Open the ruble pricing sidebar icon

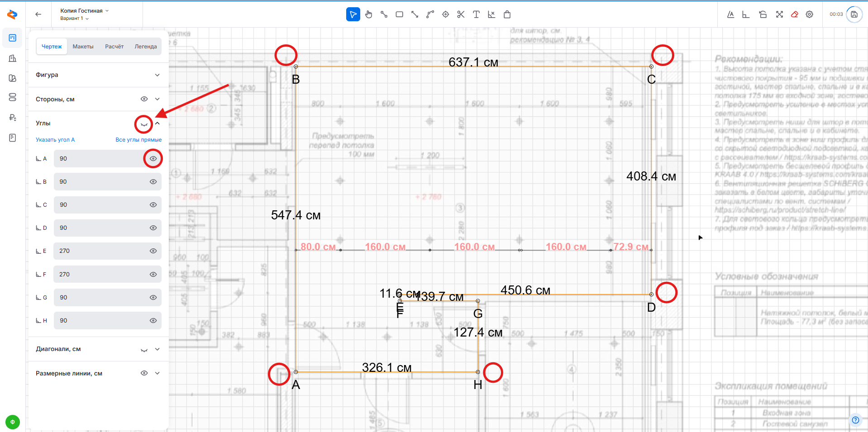coord(13,118)
